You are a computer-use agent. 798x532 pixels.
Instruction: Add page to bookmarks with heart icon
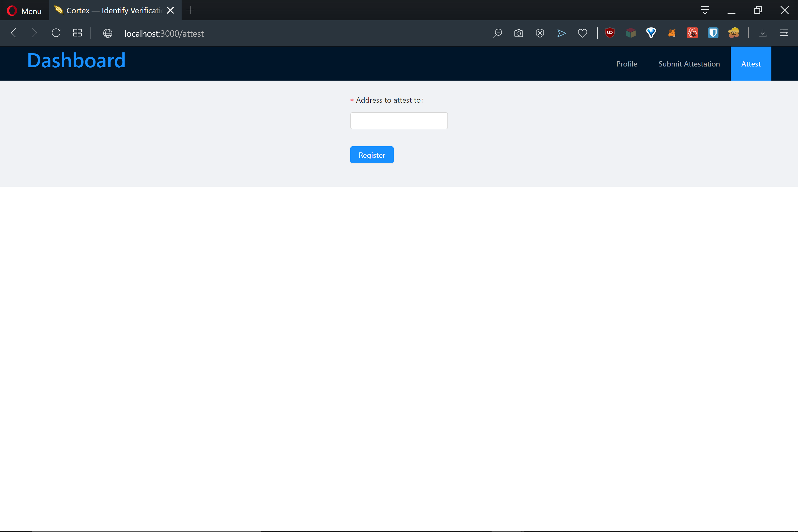(582, 33)
